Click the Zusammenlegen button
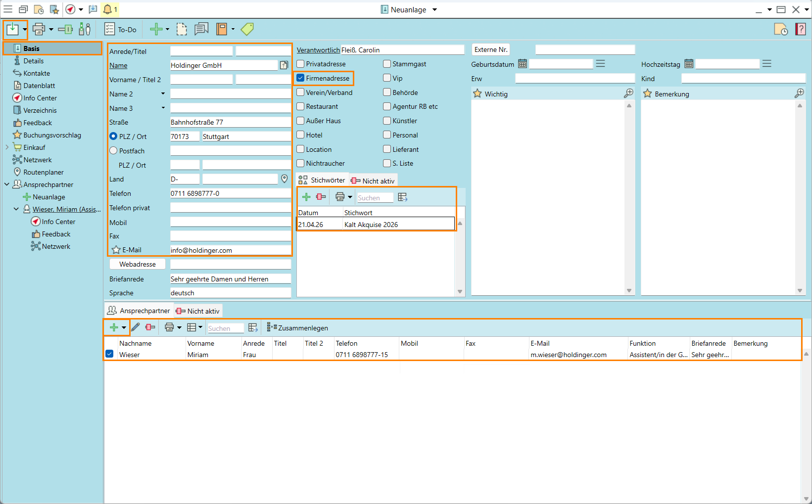This screenshot has width=812, height=504. 297,327
